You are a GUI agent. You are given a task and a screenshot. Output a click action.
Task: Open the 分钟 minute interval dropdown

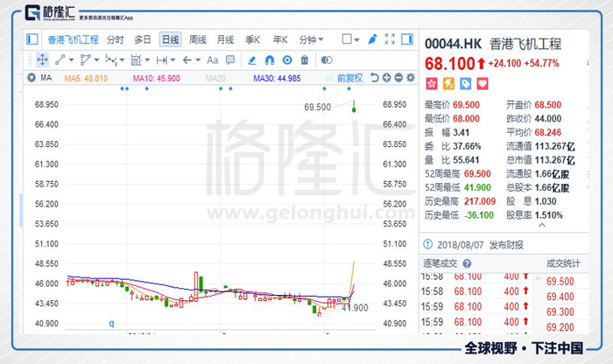tap(311, 39)
